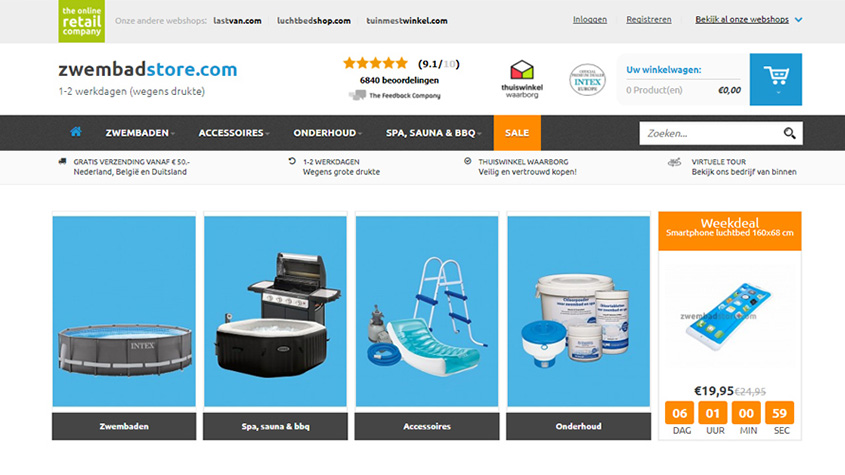Image resolution: width=845 pixels, height=475 pixels.
Task: Expand the Zwembaden dropdown menu
Action: tap(140, 133)
